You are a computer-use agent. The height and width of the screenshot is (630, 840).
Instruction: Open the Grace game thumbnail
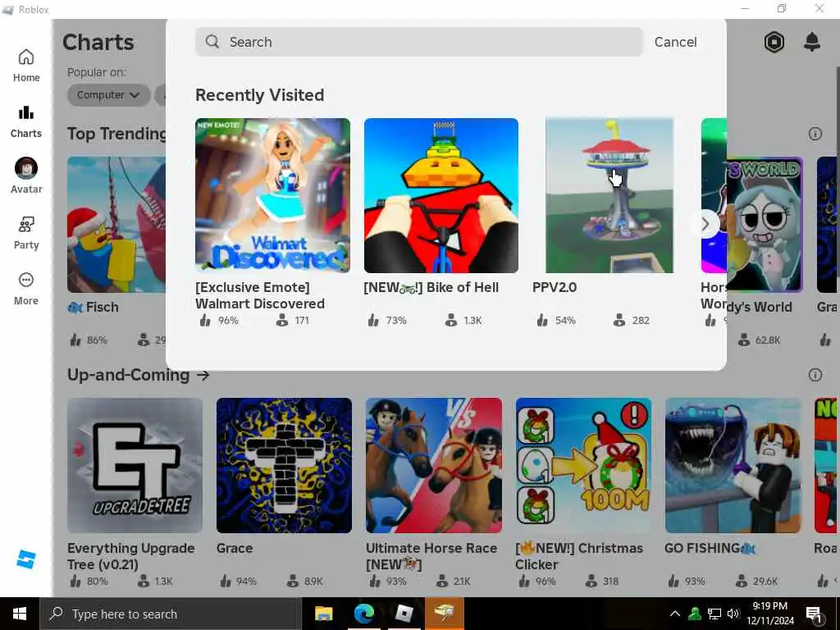pyautogui.click(x=284, y=465)
